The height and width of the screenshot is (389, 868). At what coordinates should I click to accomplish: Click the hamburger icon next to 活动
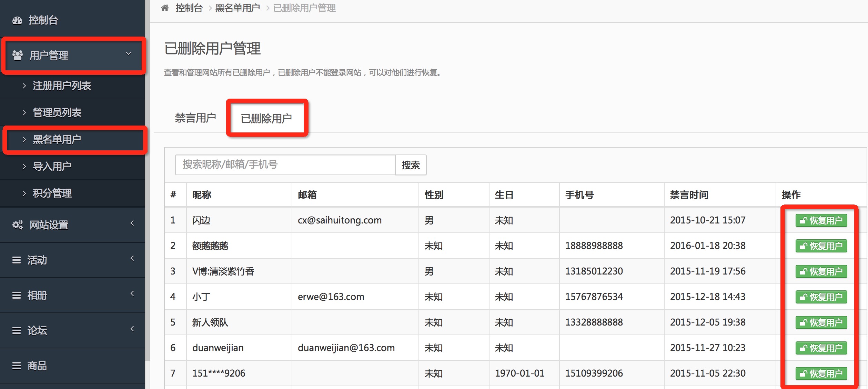pyautogui.click(x=17, y=260)
